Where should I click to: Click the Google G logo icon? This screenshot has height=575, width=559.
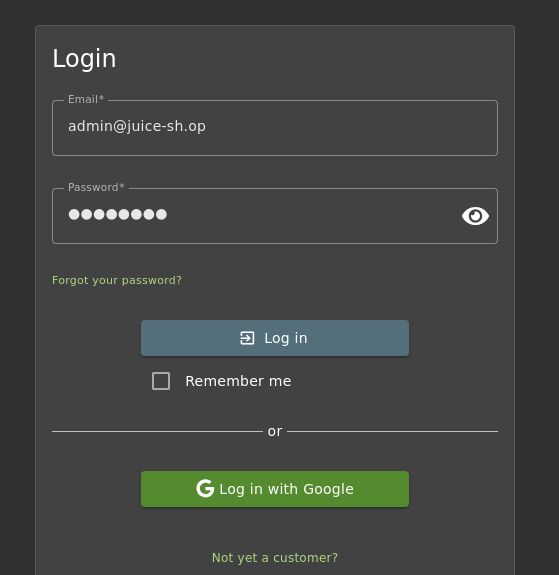coord(205,488)
